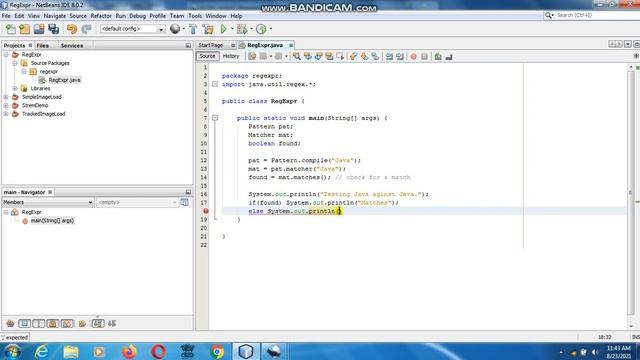Run the project with green play icon
Screen dimensions: 640x360
(223, 29)
